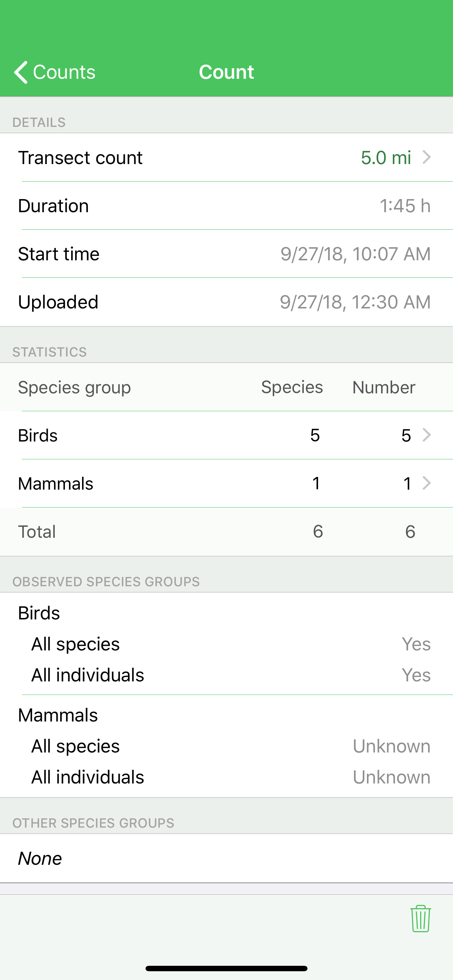The width and height of the screenshot is (453, 980).
Task: Tap the Duration row
Action: 226,206
